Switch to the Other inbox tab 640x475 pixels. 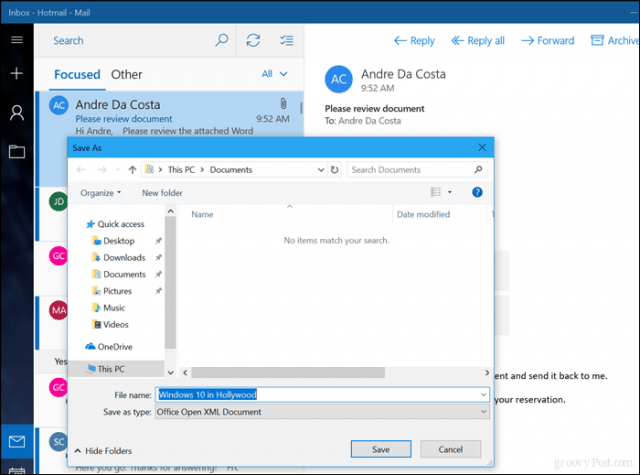(127, 74)
